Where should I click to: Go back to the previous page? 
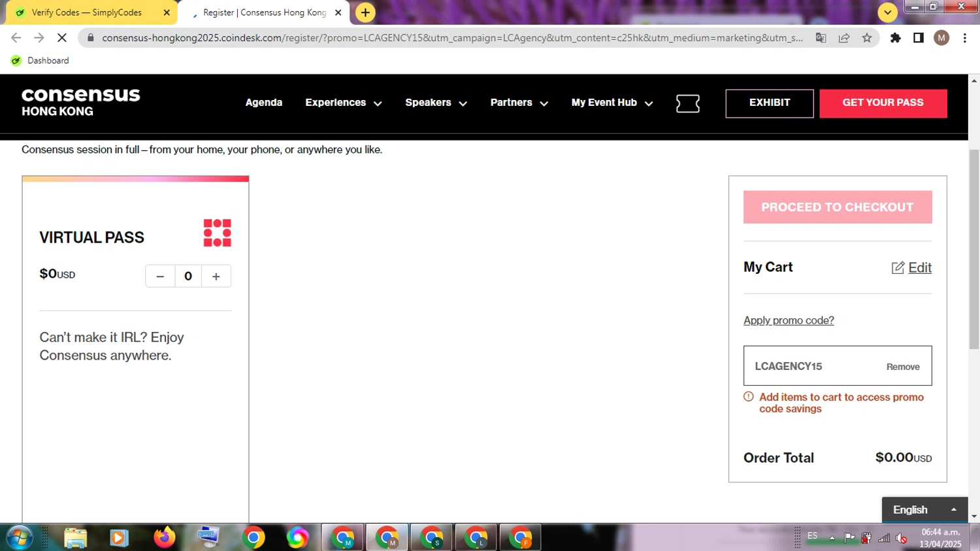coord(16,38)
